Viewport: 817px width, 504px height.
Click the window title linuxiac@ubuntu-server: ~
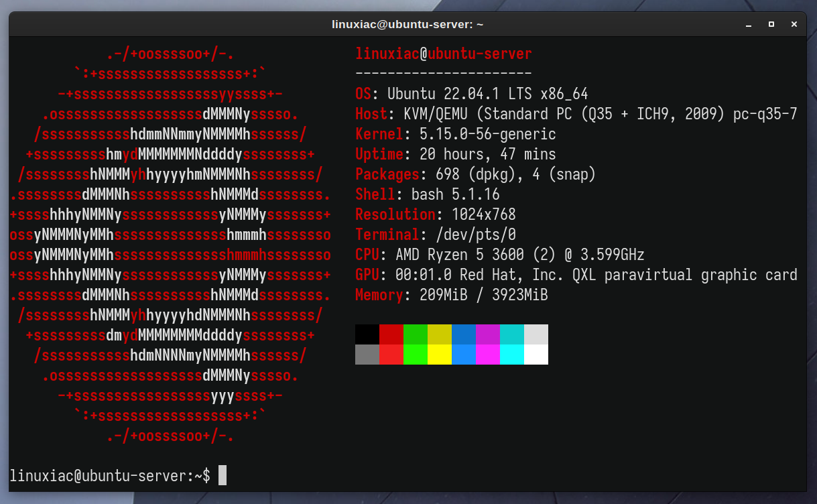pyautogui.click(x=407, y=24)
